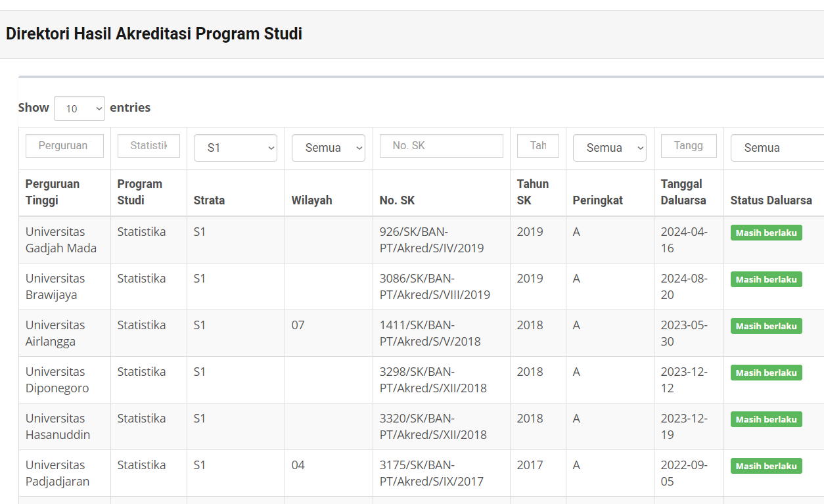Image resolution: width=824 pixels, height=504 pixels.
Task: Click expiry date 2023-12-19
Action: (684, 426)
